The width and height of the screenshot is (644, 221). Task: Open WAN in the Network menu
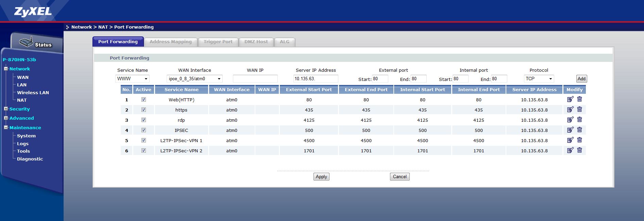(23, 77)
